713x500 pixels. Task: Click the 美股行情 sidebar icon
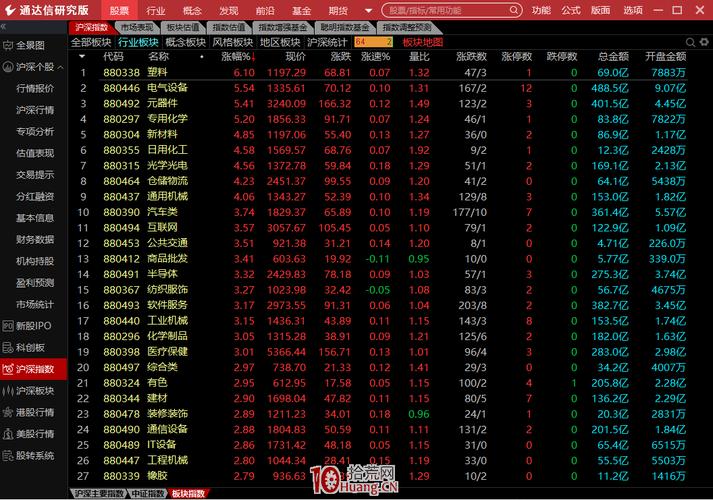coord(8,434)
